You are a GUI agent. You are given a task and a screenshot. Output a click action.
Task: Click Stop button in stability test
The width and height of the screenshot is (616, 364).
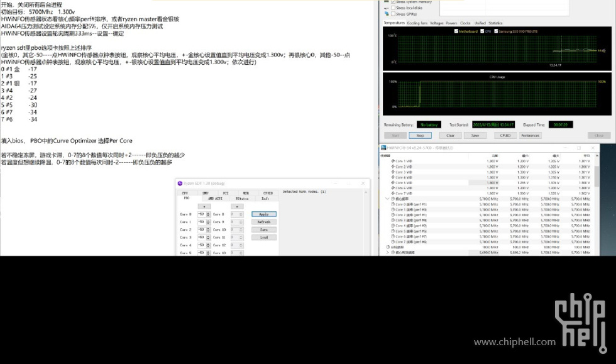(x=420, y=136)
